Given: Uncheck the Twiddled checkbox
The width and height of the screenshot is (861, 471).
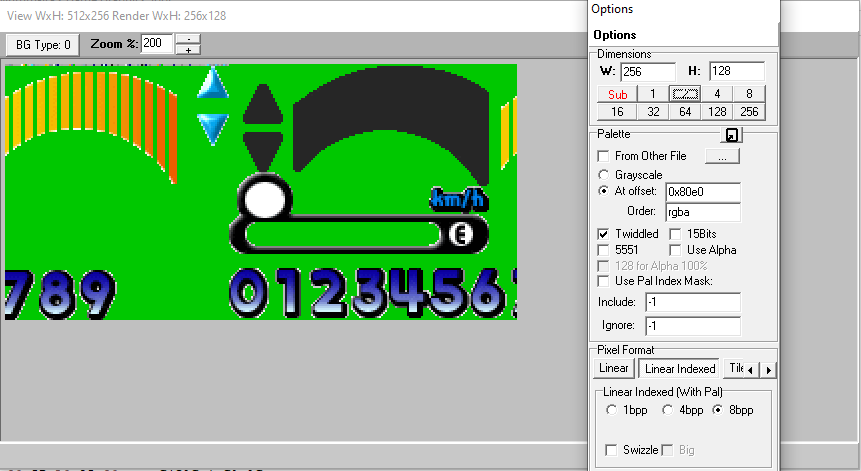Looking at the screenshot, I should point(603,234).
